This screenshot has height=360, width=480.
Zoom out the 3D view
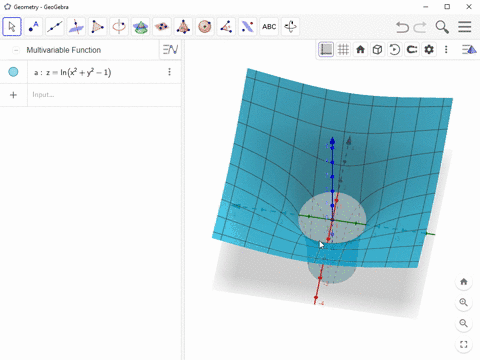click(x=464, y=323)
